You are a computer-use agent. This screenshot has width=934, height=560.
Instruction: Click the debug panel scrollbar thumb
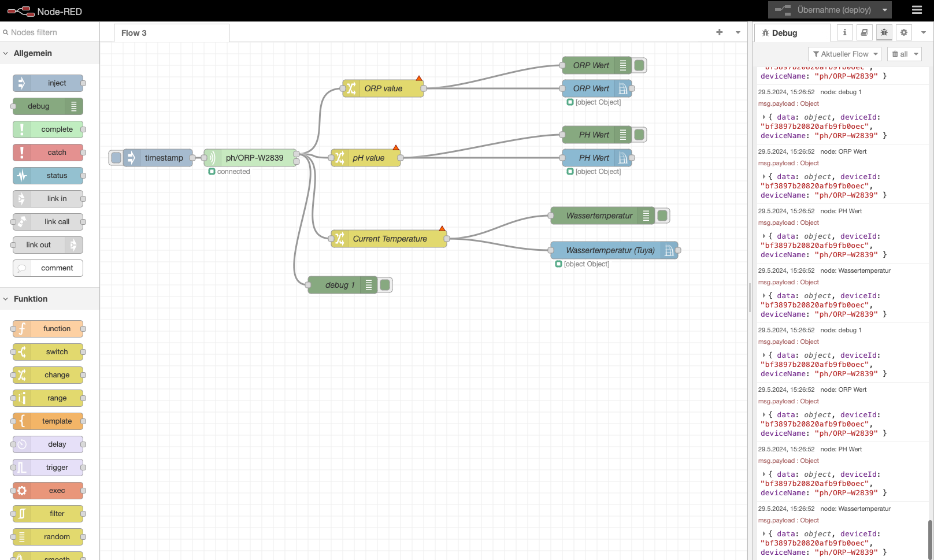(x=930, y=540)
